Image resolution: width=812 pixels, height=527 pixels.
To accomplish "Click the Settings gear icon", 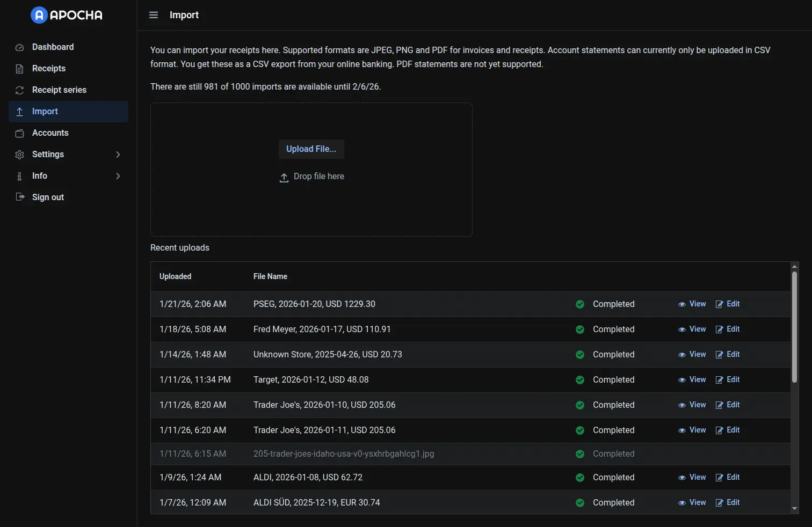I will coord(19,155).
